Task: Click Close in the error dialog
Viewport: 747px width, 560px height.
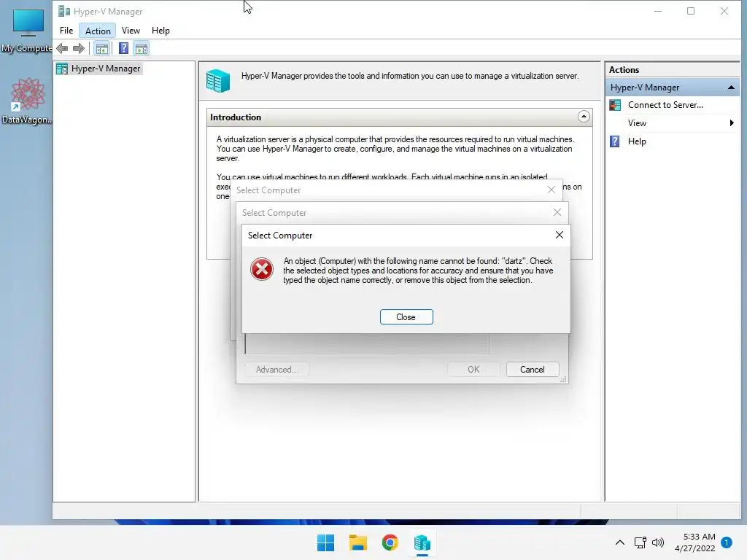Action: pyautogui.click(x=406, y=317)
